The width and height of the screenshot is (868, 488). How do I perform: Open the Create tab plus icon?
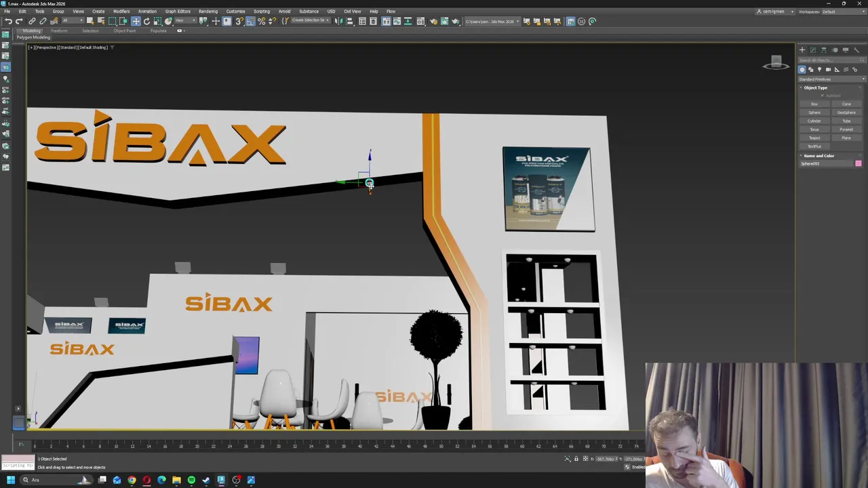[802, 50]
